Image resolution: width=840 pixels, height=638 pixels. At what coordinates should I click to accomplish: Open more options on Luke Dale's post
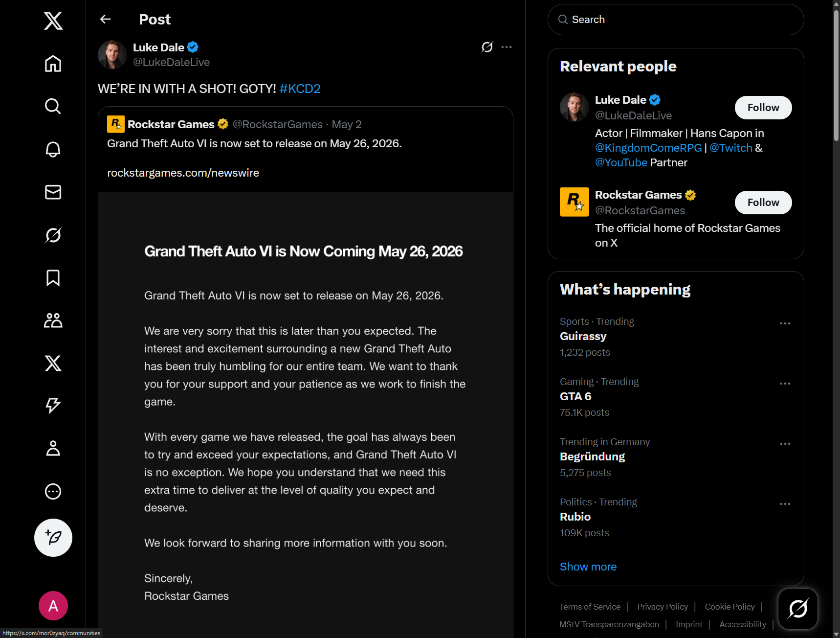coord(507,47)
